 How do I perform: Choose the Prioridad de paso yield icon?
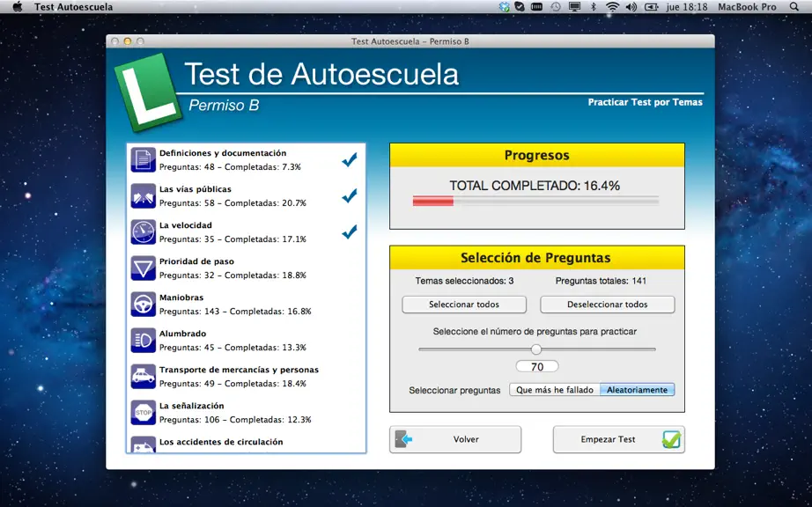(x=143, y=268)
